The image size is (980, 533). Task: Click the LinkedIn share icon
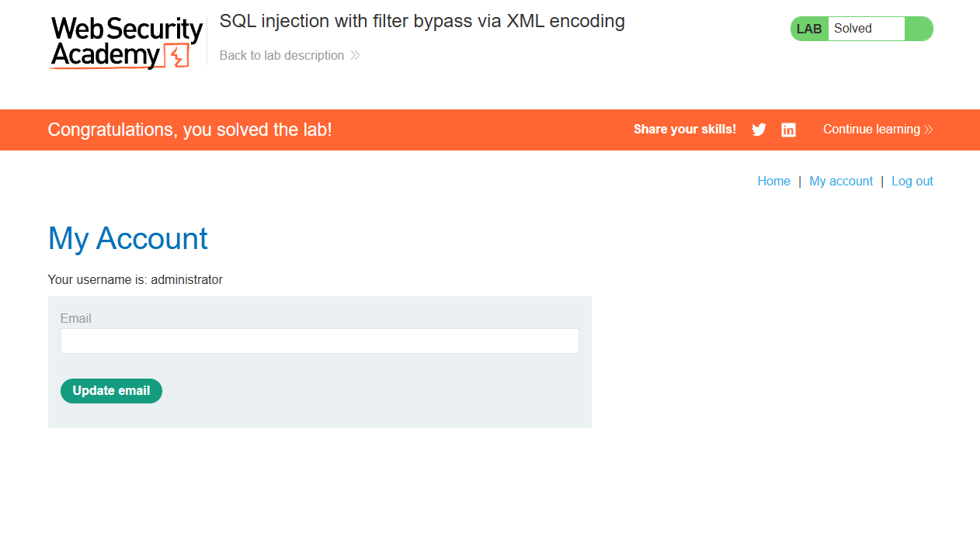(x=788, y=130)
